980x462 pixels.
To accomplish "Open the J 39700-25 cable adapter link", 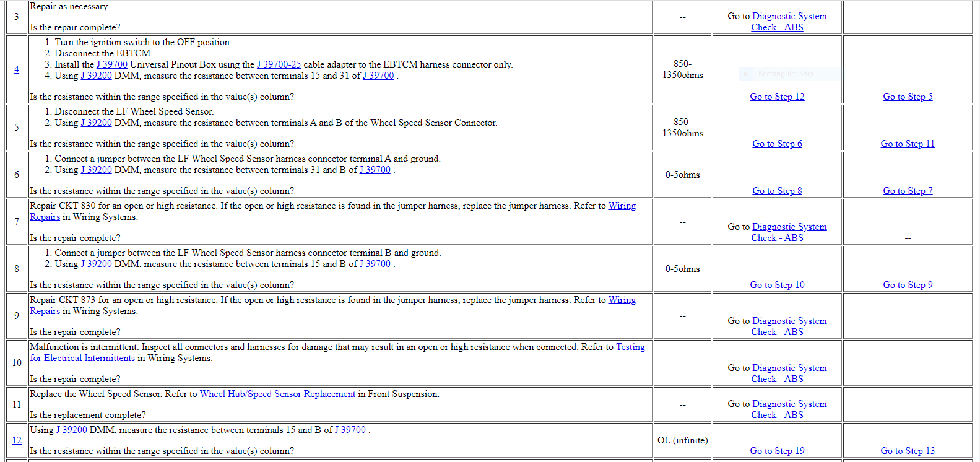I will click(x=279, y=64).
